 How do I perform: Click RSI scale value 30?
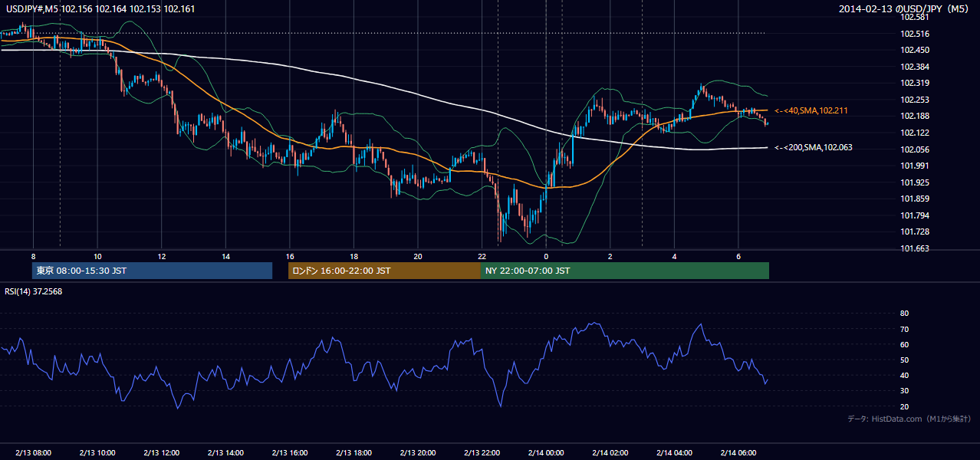pyautogui.click(x=904, y=391)
